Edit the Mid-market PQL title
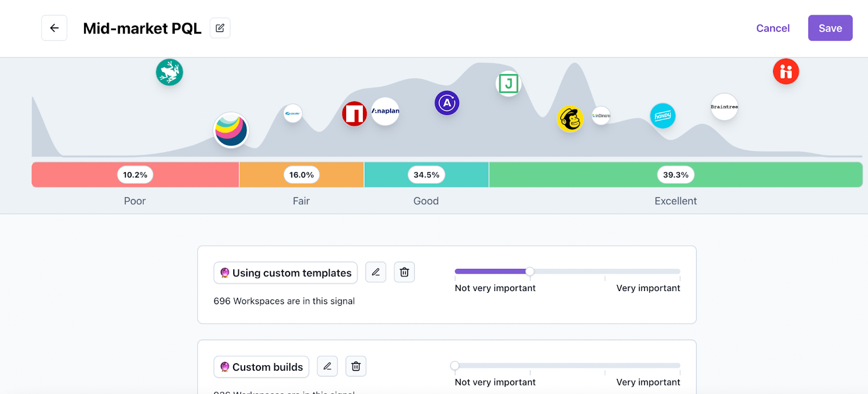 click(x=220, y=28)
